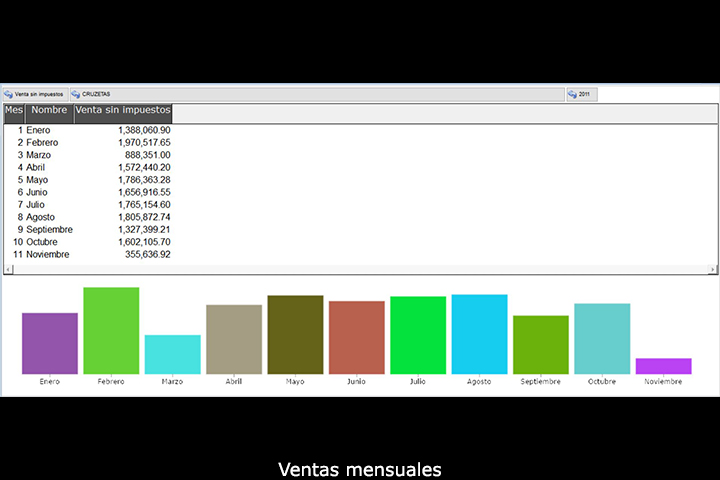Viewport: 720px width, 480px height.
Task: Sort by the Mes column header
Action: (14, 110)
